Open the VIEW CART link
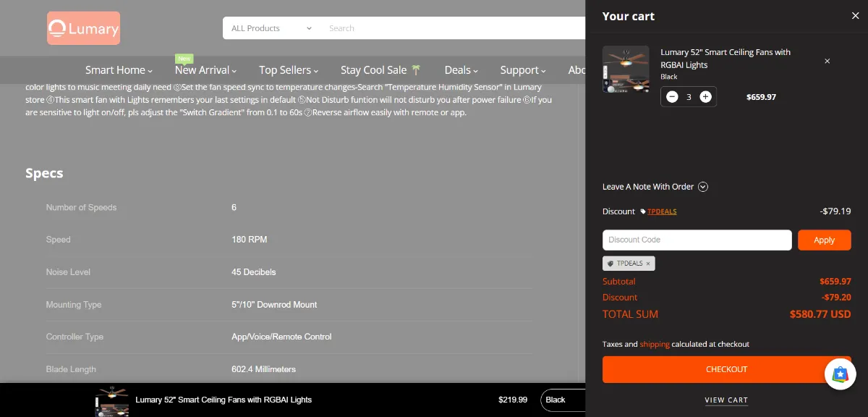The height and width of the screenshot is (417, 868). tap(726, 400)
